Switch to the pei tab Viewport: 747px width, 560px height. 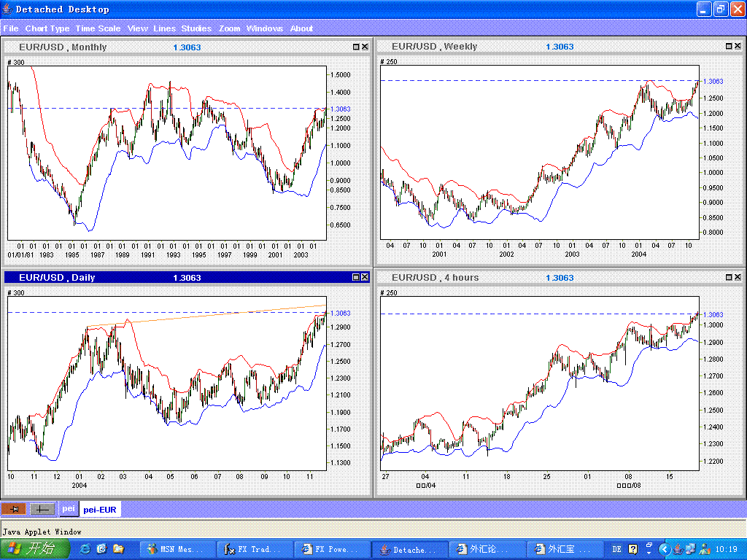click(x=68, y=508)
